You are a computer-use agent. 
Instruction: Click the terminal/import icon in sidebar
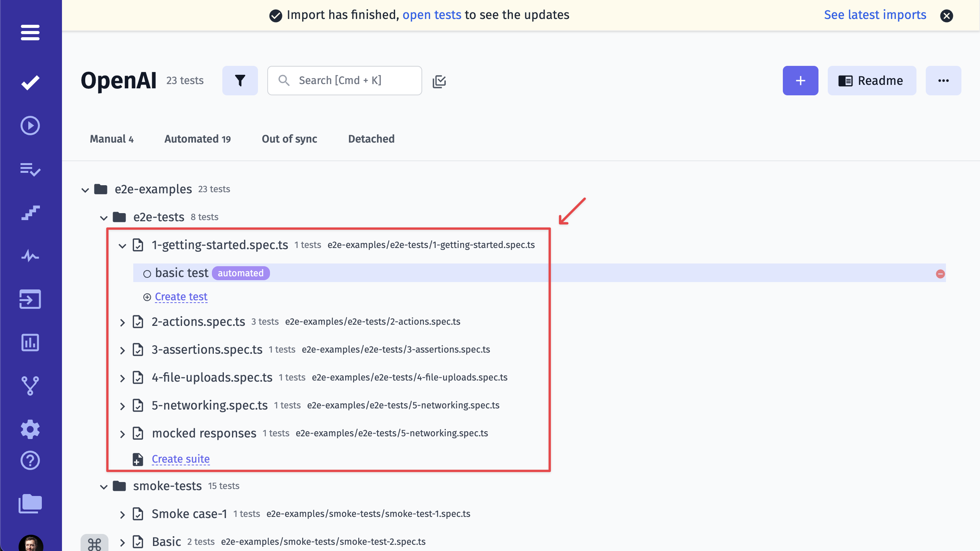coord(30,298)
